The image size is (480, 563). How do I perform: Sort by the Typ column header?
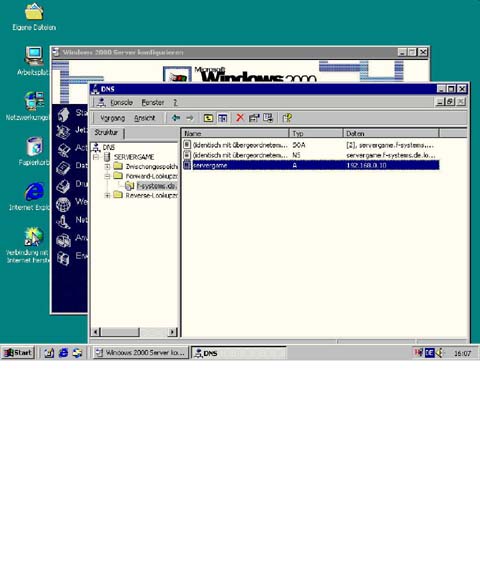[x=316, y=133]
